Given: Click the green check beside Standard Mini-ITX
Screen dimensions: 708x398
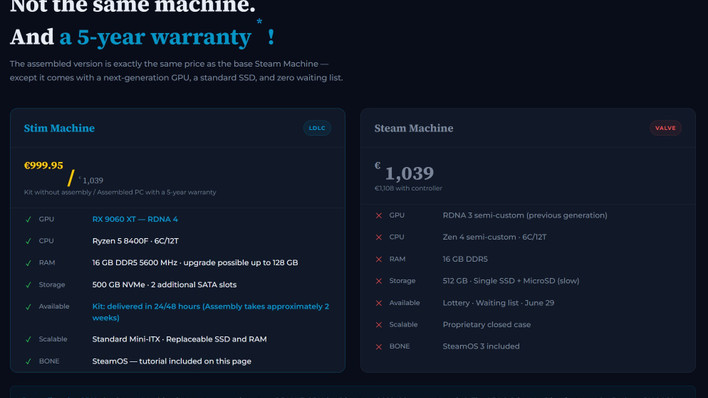Looking at the screenshot, I should [x=28, y=339].
